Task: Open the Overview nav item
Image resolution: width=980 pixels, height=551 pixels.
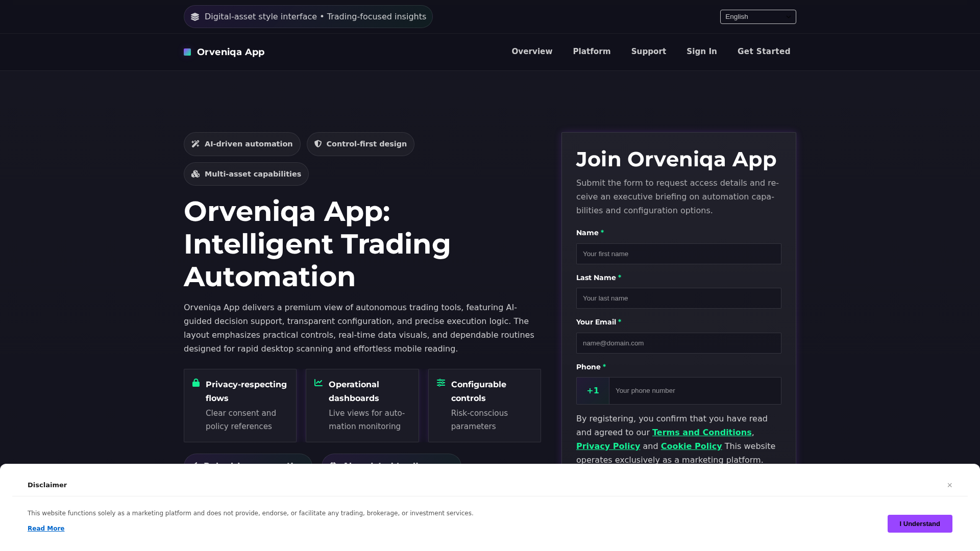Action: tap(532, 52)
